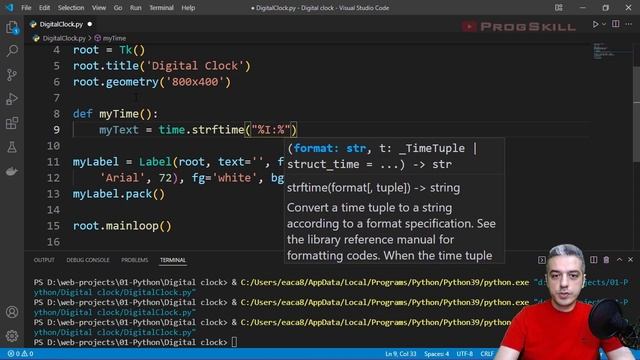Switch to the PROBLEMS tab

(x=134, y=260)
